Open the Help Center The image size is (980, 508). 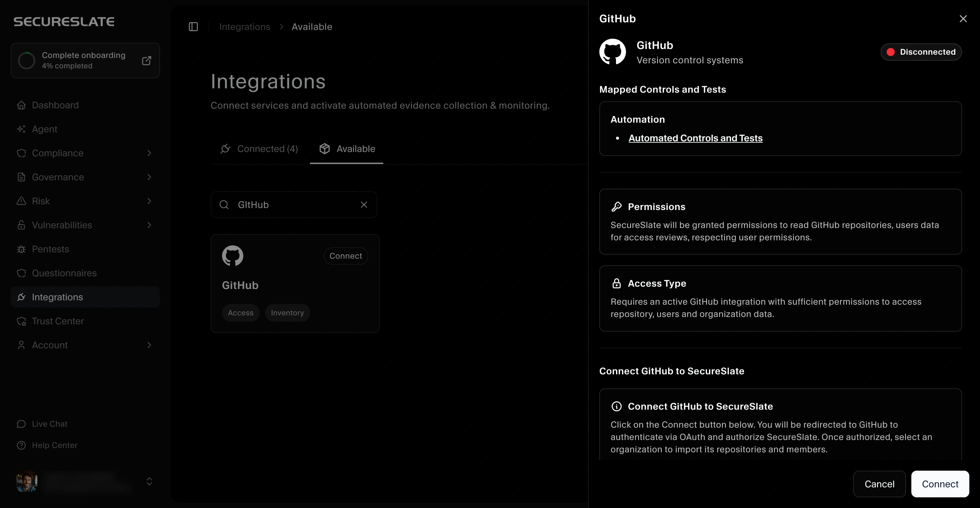click(54, 445)
